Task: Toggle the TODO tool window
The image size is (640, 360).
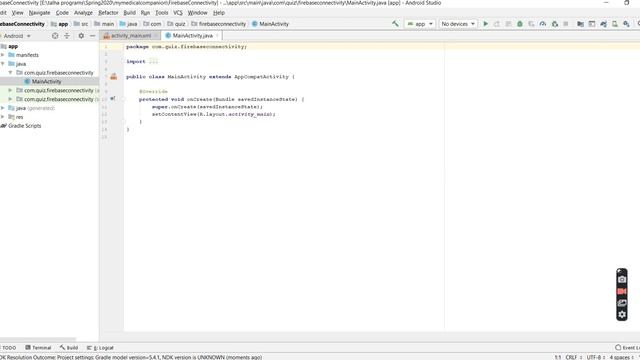Action: click(x=9, y=348)
